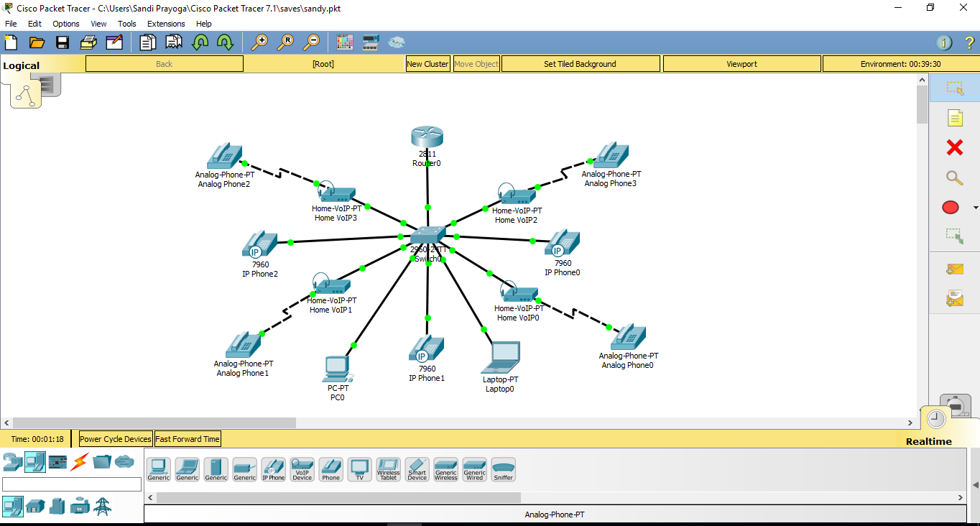Screen dimensions: 980x526
Task: Open the View menu
Action: pyautogui.click(x=99, y=24)
